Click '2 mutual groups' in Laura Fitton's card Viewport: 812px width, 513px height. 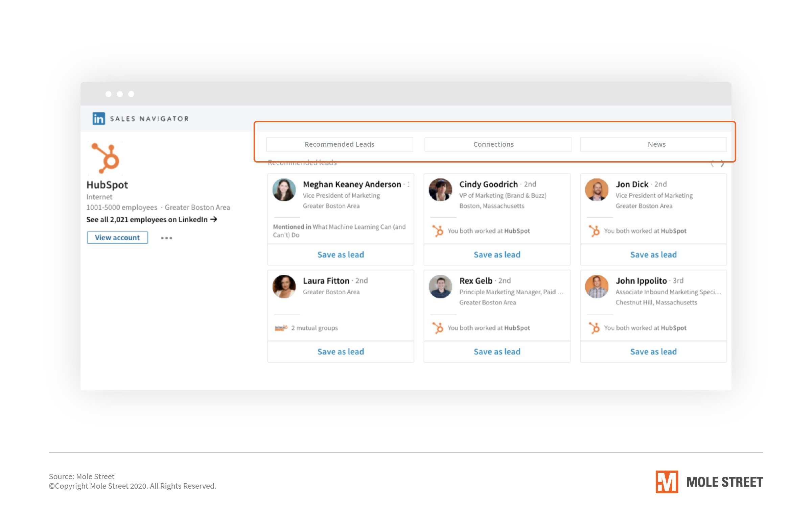click(315, 328)
